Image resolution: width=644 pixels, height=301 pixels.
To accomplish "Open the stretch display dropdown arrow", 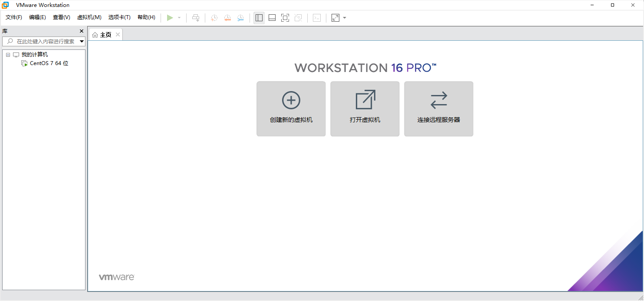I will click(x=345, y=18).
